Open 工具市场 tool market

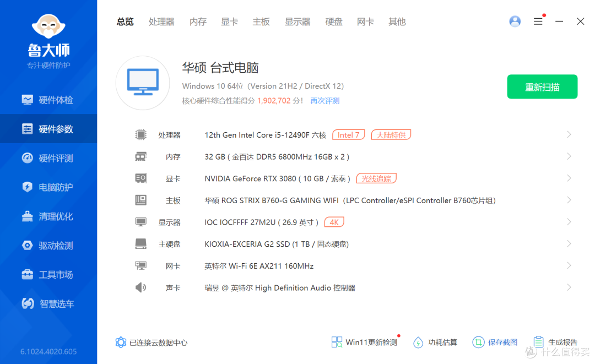click(x=48, y=275)
